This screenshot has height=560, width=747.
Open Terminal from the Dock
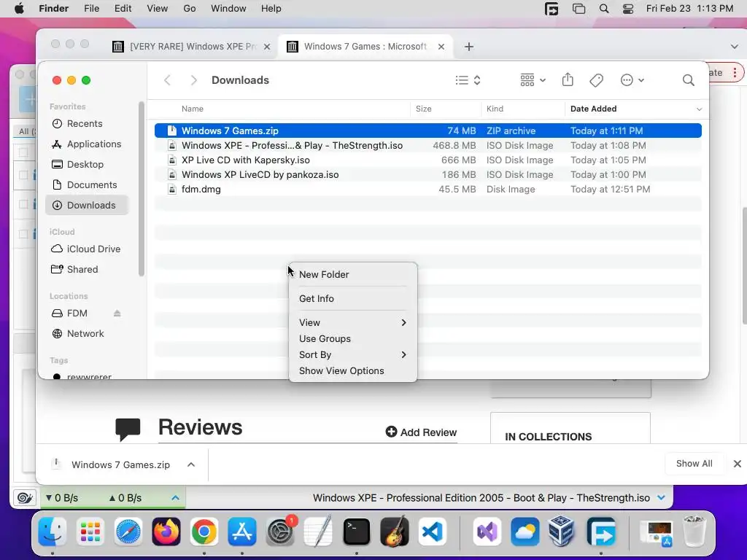(356, 531)
